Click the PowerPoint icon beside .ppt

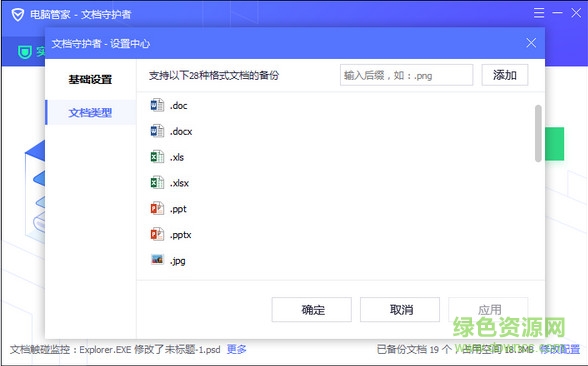(x=157, y=208)
